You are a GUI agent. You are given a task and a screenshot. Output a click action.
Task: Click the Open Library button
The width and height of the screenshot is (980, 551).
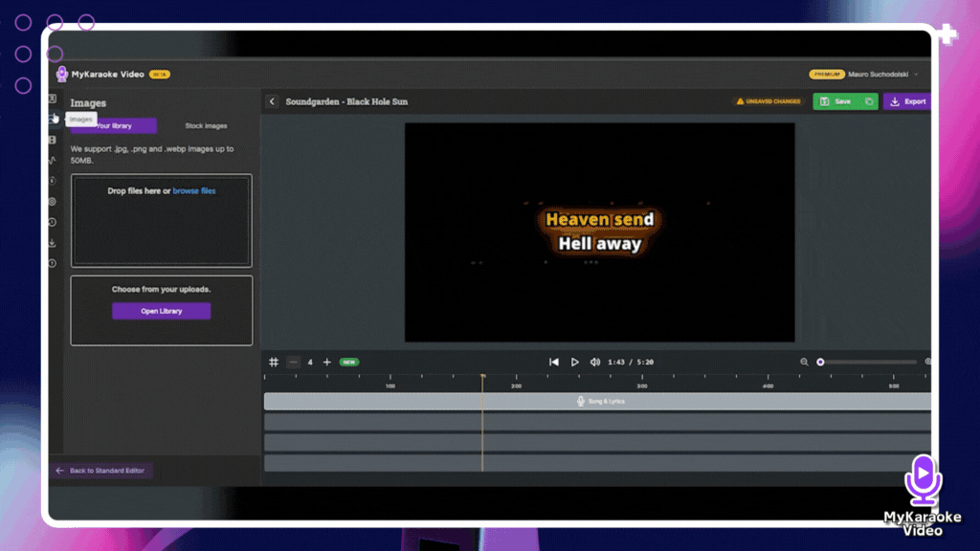[161, 311]
